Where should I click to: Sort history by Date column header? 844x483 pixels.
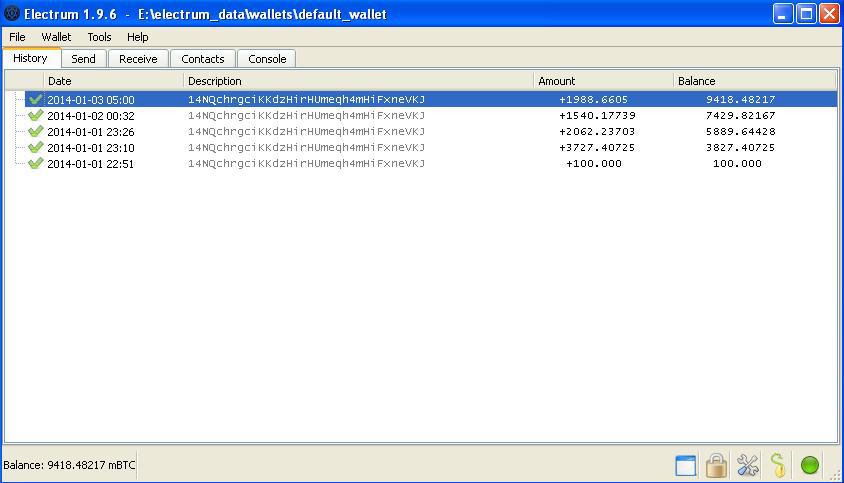[113, 81]
